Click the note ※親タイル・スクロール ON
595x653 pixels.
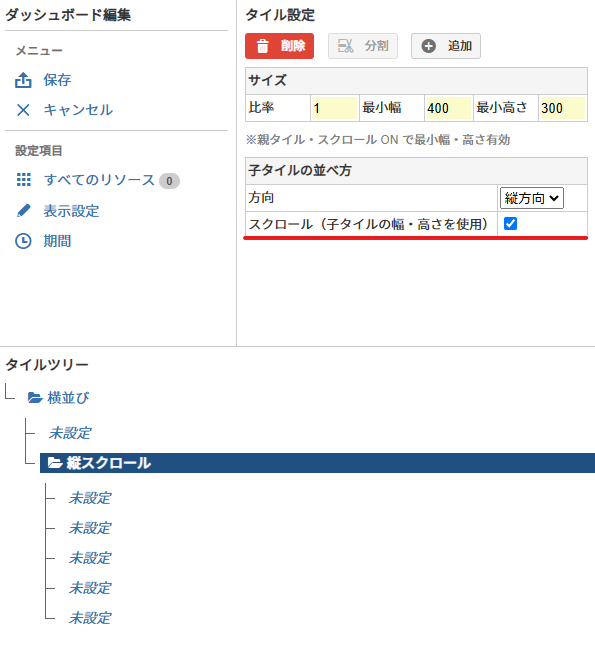click(378, 140)
